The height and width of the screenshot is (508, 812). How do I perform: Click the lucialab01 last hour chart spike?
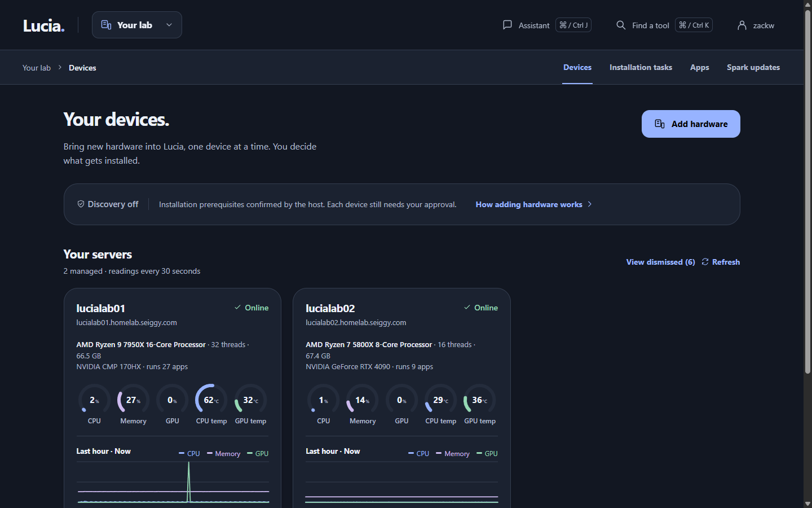coord(189,481)
